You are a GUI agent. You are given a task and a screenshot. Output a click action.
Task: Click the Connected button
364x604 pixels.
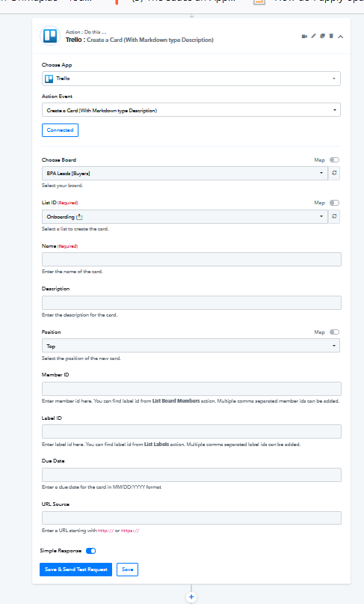coord(60,130)
